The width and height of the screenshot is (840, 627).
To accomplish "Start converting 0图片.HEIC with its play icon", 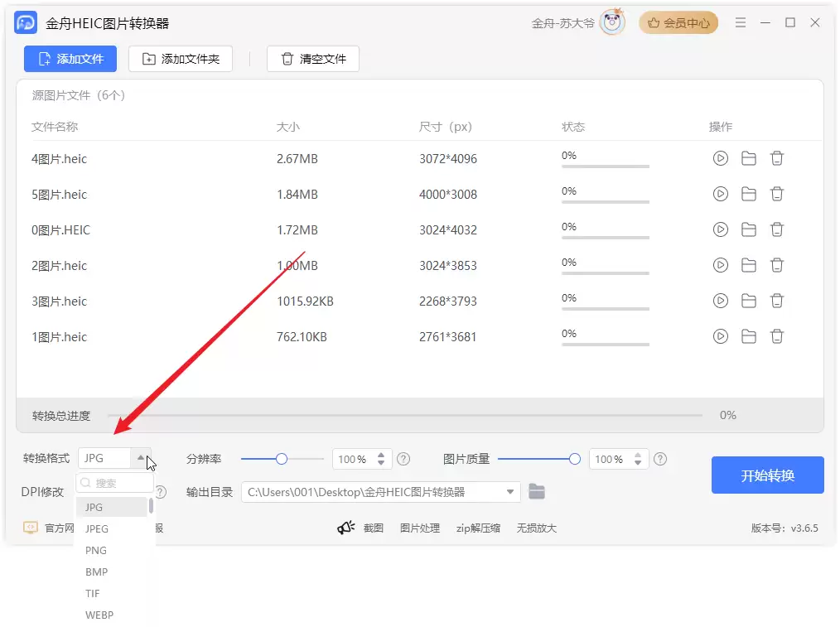I will tap(721, 229).
